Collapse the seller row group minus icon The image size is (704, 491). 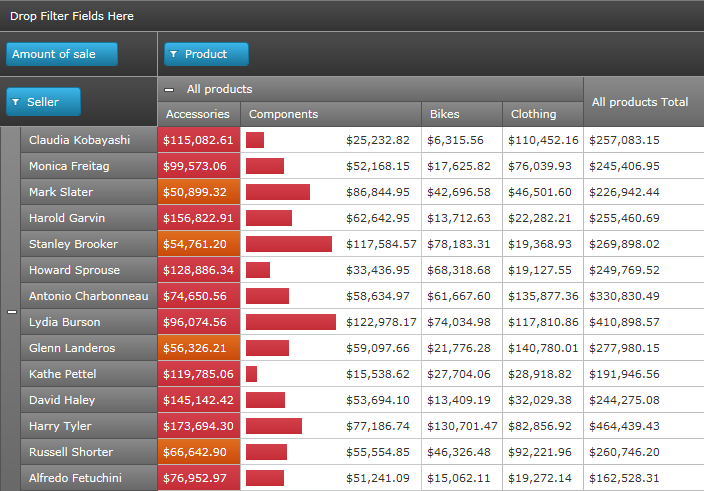(x=12, y=312)
